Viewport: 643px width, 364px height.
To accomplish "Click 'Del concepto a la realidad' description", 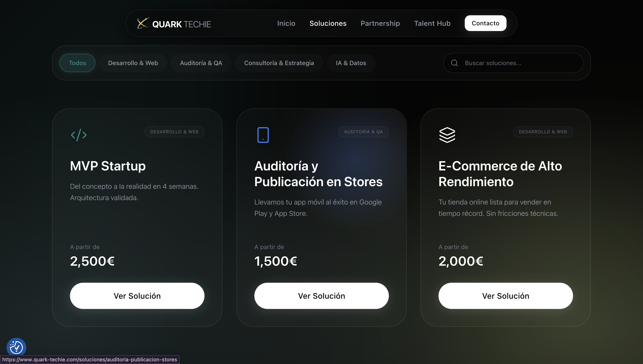I will [x=134, y=192].
